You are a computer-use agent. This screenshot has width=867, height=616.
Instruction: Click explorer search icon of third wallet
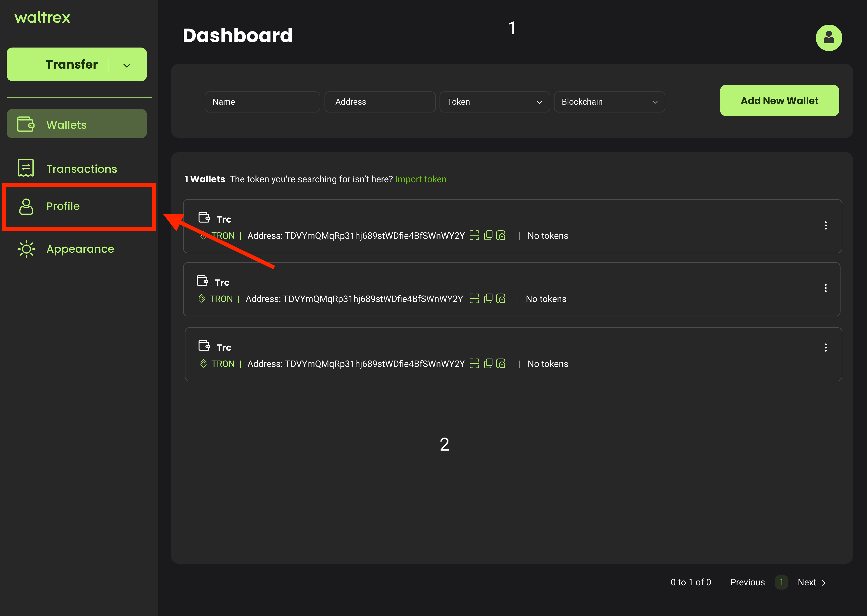pyautogui.click(x=501, y=364)
